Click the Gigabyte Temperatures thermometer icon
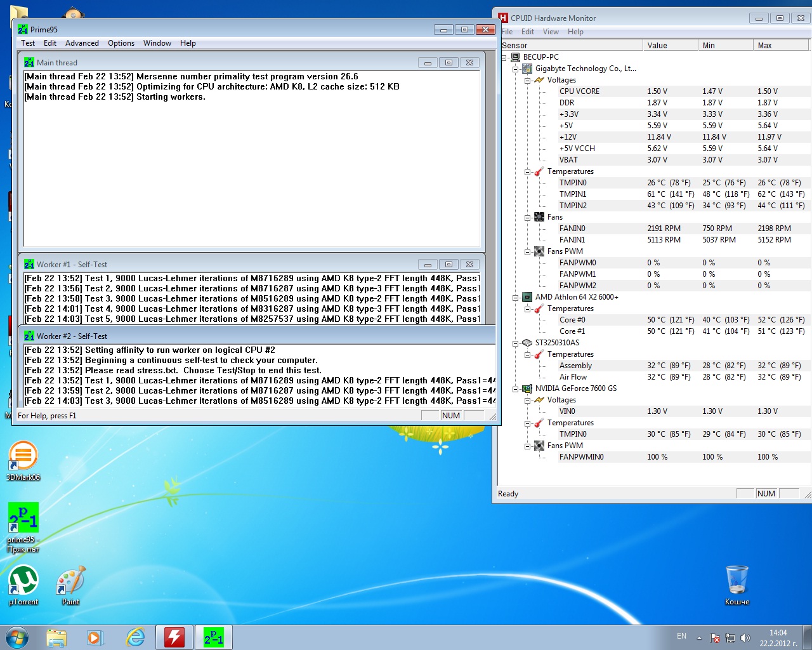 539,171
